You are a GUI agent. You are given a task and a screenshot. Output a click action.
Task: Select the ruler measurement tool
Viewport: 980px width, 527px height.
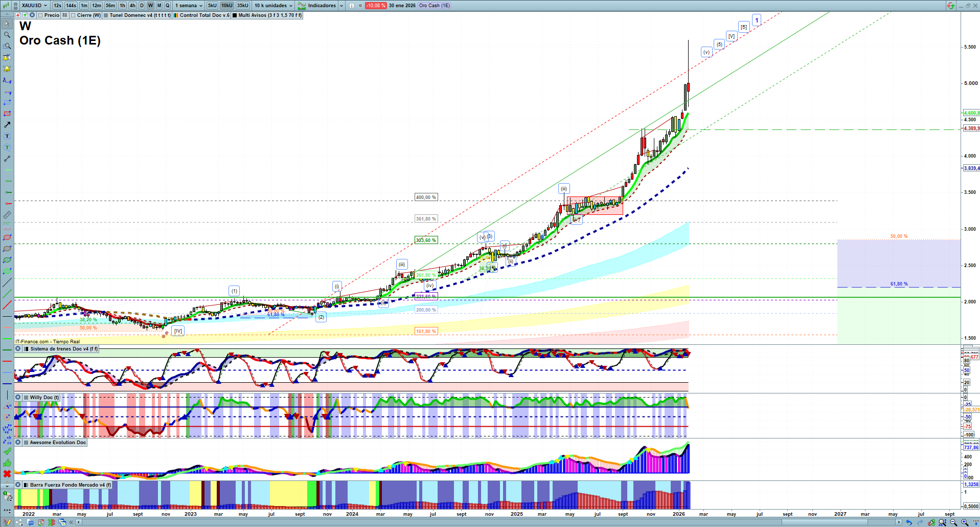click(x=7, y=215)
